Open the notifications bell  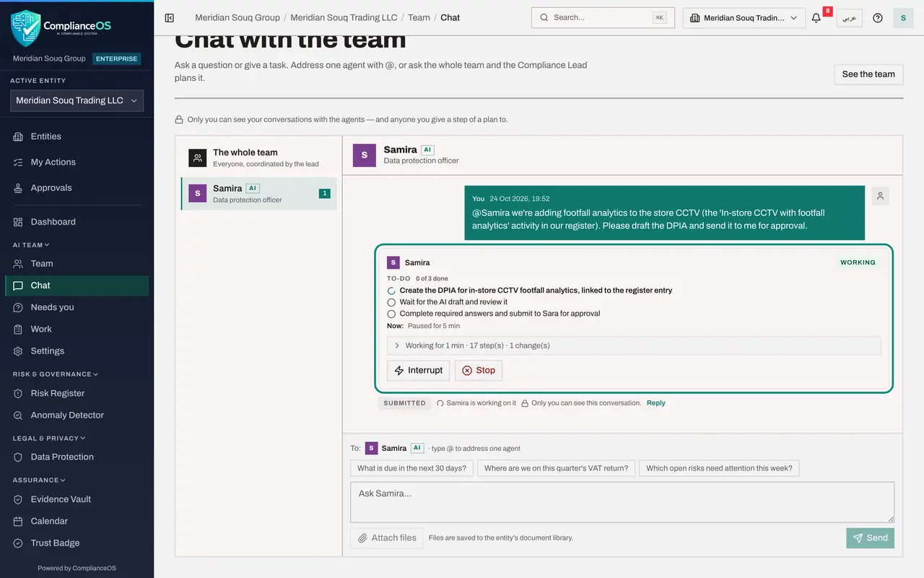(816, 18)
